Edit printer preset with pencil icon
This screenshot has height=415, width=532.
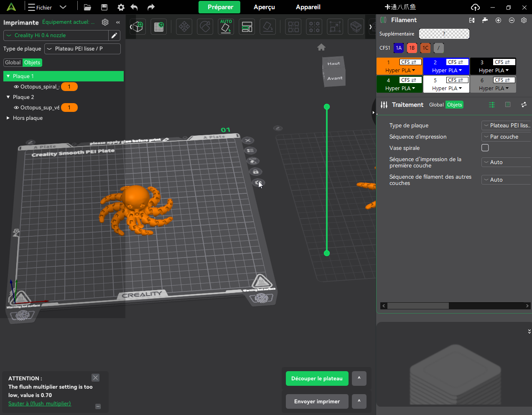114,35
